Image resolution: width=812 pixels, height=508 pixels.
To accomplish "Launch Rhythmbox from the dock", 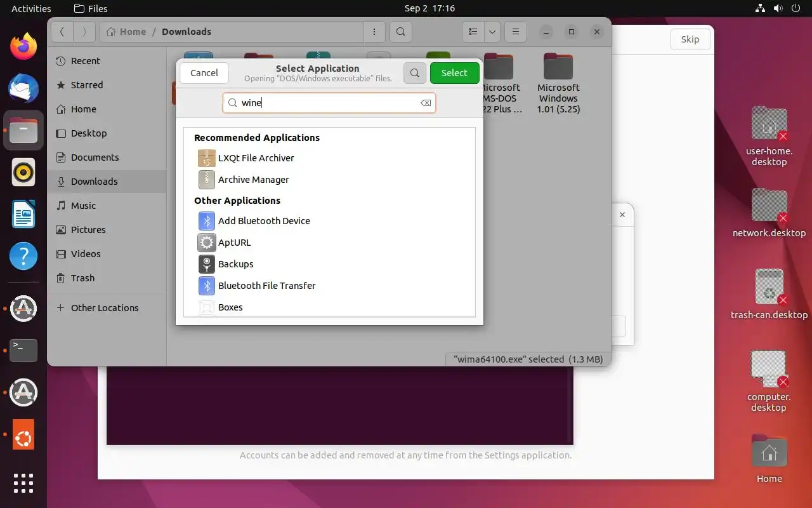I will [23, 172].
